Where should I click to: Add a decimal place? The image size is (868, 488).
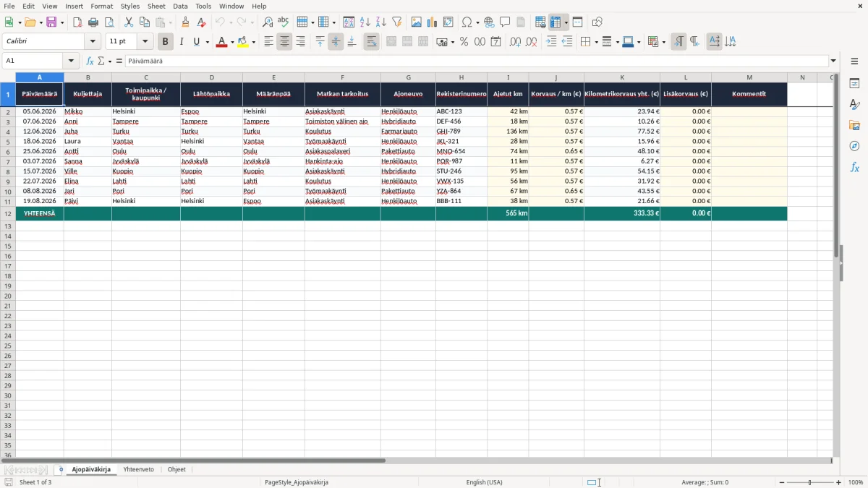(x=516, y=42)
